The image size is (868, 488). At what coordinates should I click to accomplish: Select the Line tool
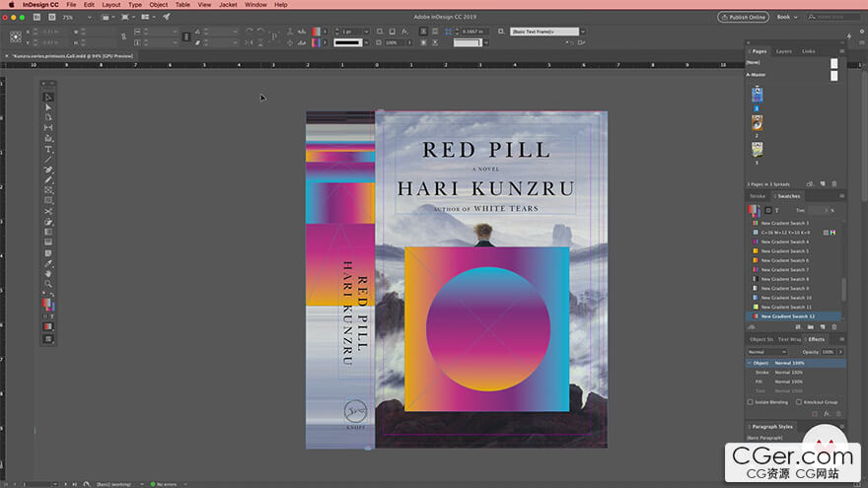point(48,160)
